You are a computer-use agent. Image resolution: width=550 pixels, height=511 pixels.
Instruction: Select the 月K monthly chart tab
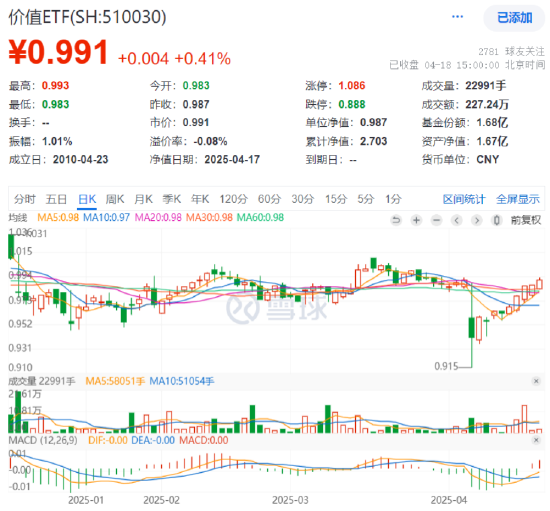point(143,199)
